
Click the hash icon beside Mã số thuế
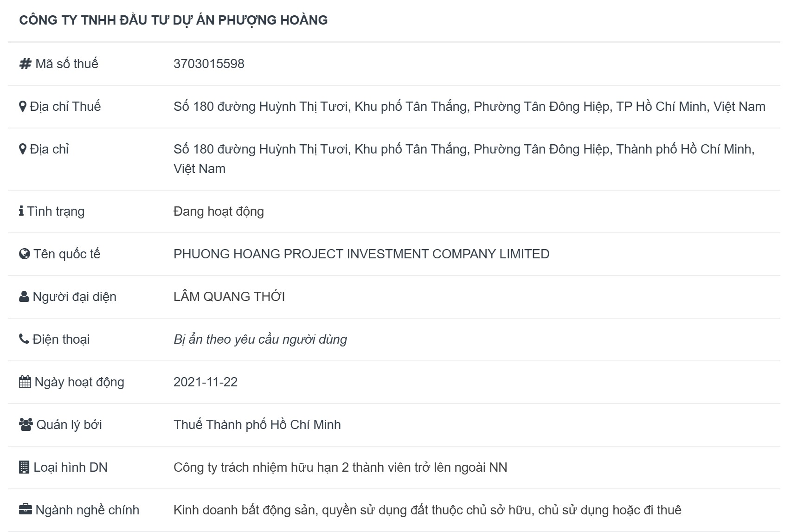click(x=25, y=64)
